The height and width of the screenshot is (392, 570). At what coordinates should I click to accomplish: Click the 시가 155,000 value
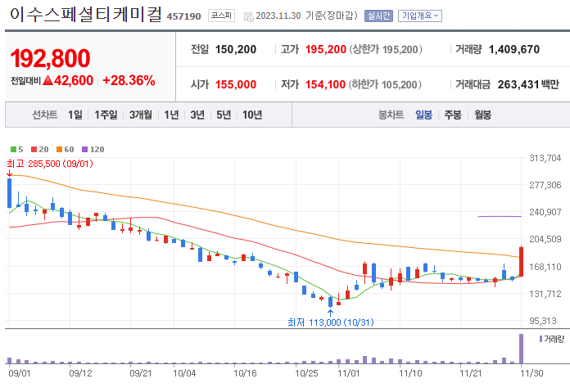pos(236,84)
